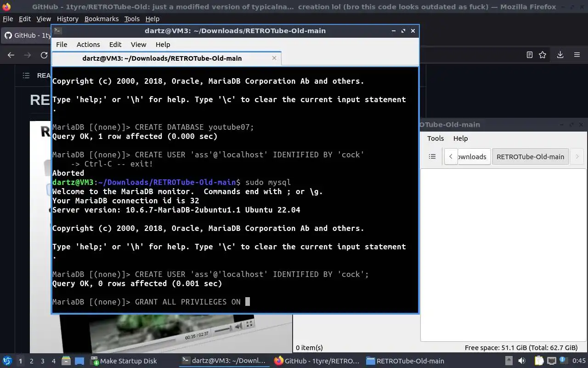Switch to workspace 1
This screenshot has width=588, height=368.
coord(20,361)
